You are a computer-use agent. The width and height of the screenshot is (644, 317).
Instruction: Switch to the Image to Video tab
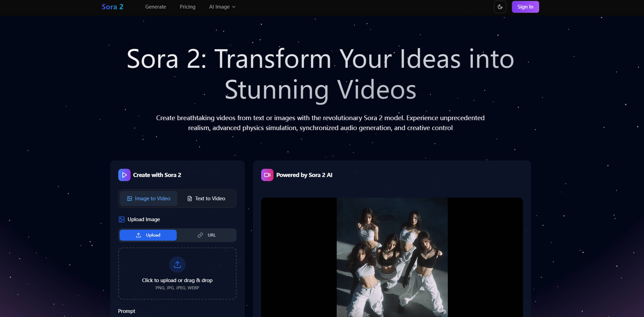click(x=149, y=199)
